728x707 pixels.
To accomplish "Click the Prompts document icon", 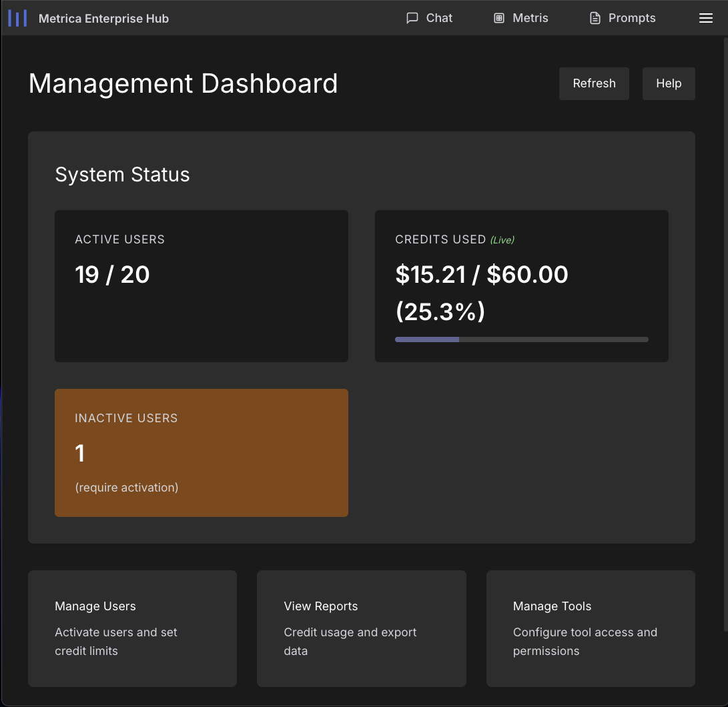I will pyautogui.click(x=595, y=18).
